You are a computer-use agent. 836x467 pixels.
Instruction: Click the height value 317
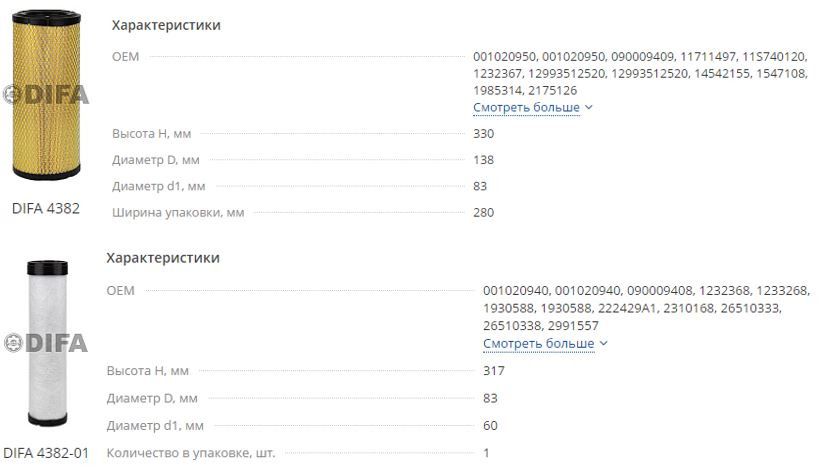point(494,371)
